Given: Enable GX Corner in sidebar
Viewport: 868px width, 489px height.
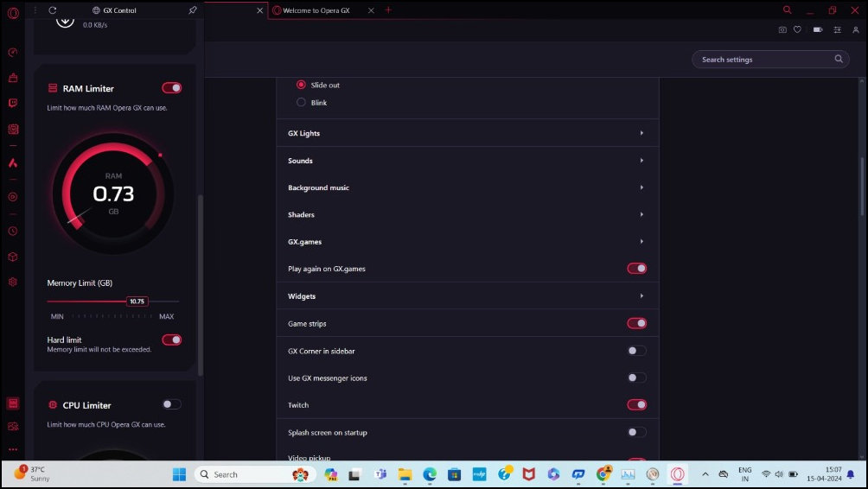Looking at the screenshot, I should tap(636, 350).
